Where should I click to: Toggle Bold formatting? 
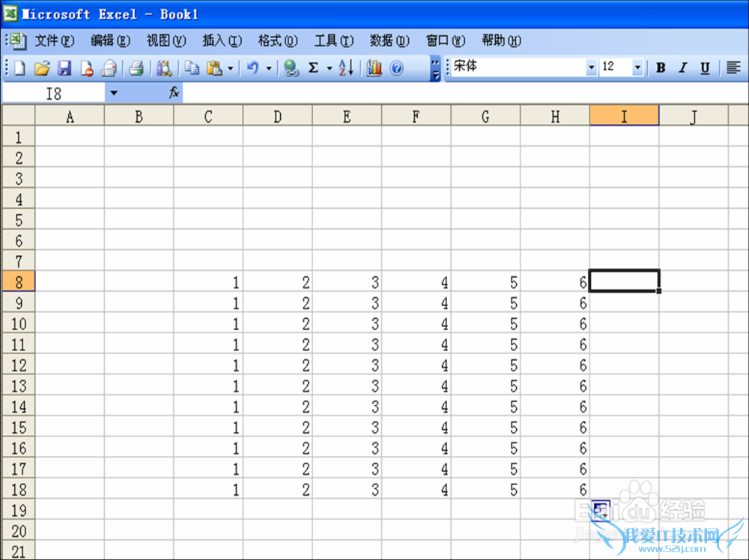pos(661,68)
